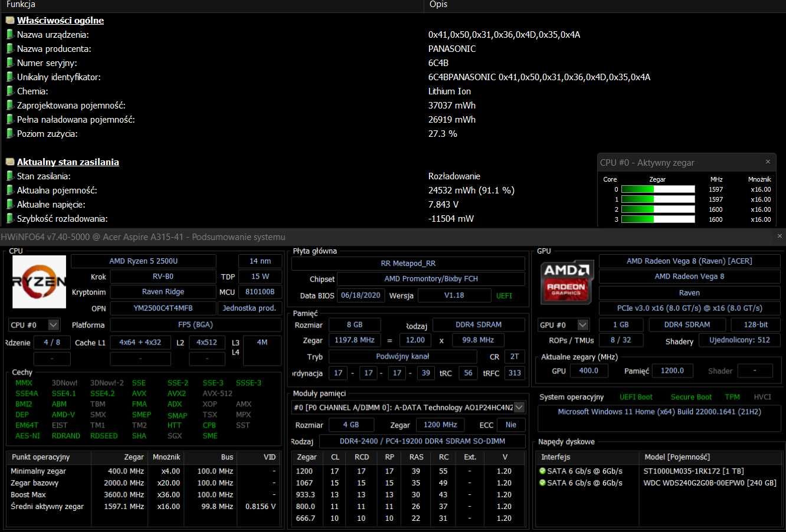Click the BIOS date 06/18/2020 field
The height and width of the screenshot is (532, 786).
361,295
